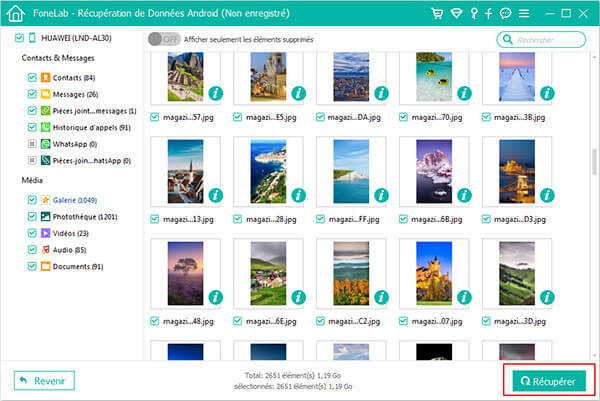Screen dimensions: 600x401
Task: Select the Galerie (1049) category
Action: [x=75, y=200]
